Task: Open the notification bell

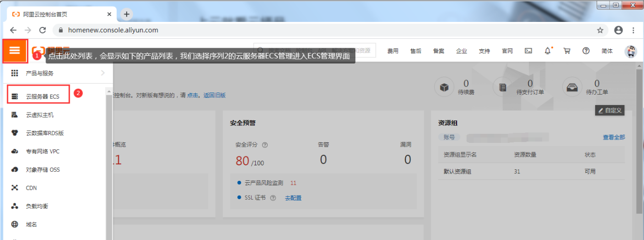Action: coord(547,51)
